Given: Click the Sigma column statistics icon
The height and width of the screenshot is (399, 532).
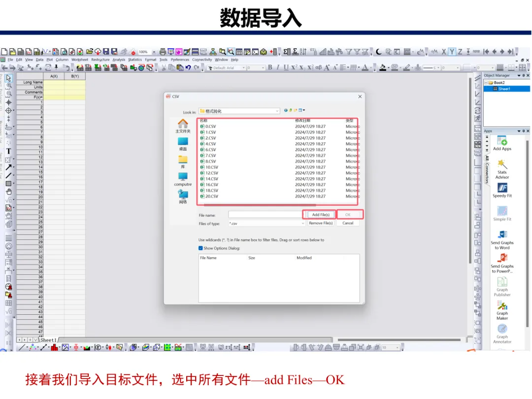Looking at the screenshot, I should point(287,52).
